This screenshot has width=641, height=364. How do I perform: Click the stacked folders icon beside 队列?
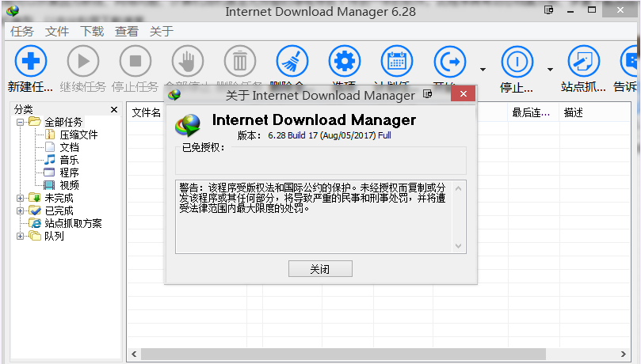[x=35, y=236]
